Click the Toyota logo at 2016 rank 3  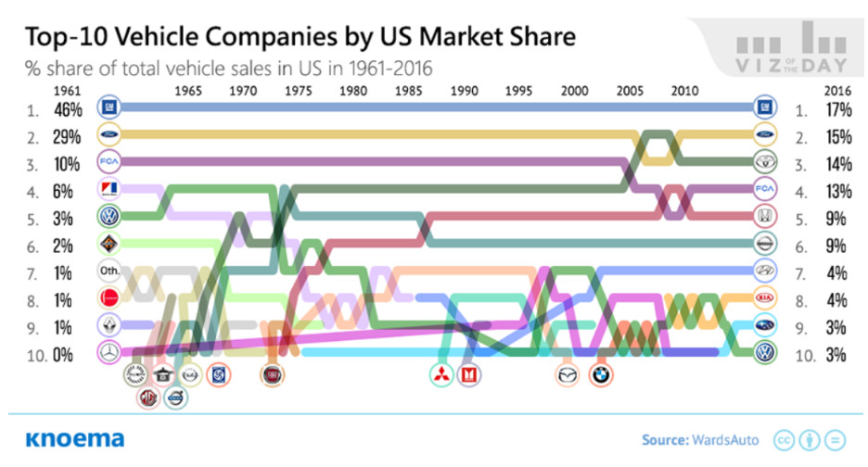765,161
